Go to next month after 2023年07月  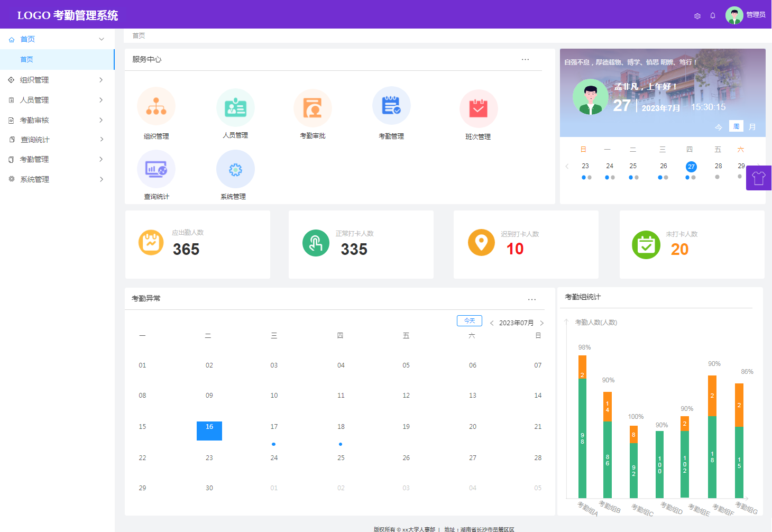pos(542,323)
